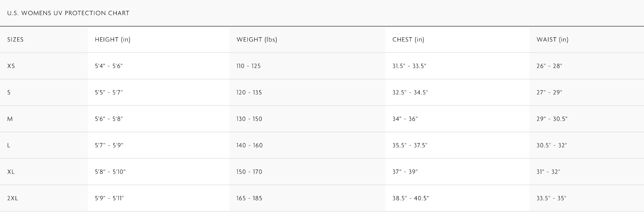Click the L size row label
Screen dimensions: 644x214
(9, 145)
